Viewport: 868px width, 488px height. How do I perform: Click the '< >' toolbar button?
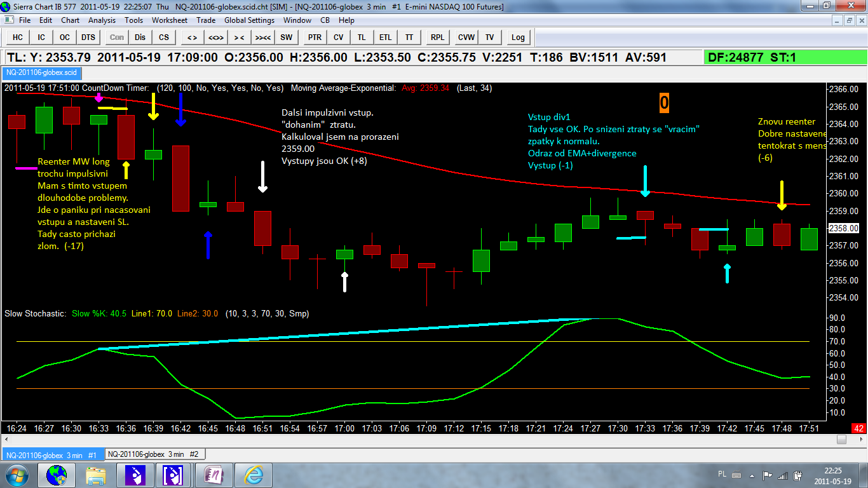[193, 37]
